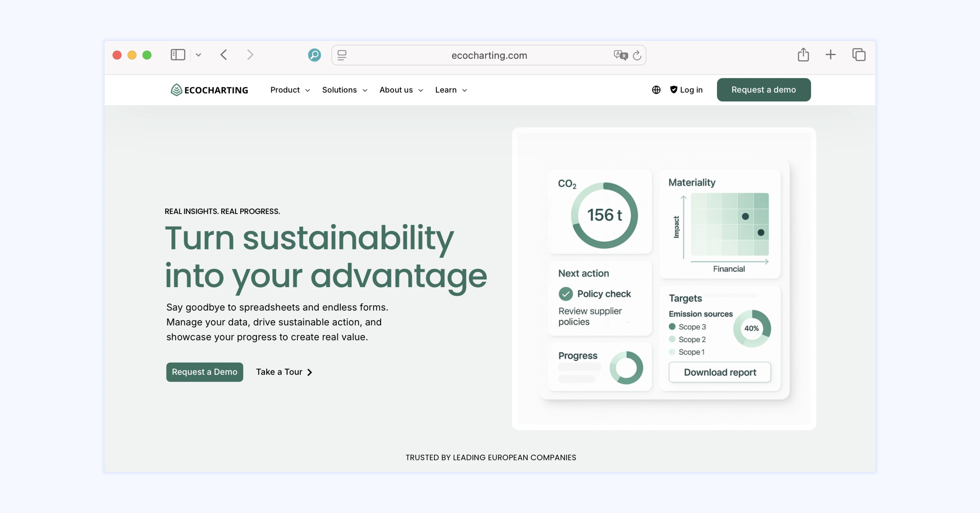
Task: Reload the page with the refresh icon
Action: [x=637, y=56]
